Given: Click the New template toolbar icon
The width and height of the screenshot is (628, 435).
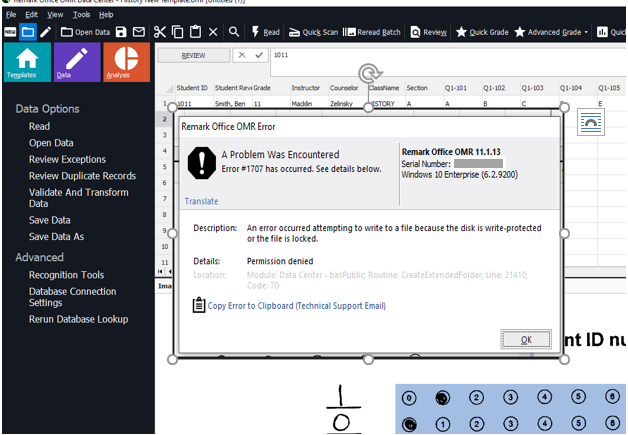Looking at the screenshot, I should 10,32.
